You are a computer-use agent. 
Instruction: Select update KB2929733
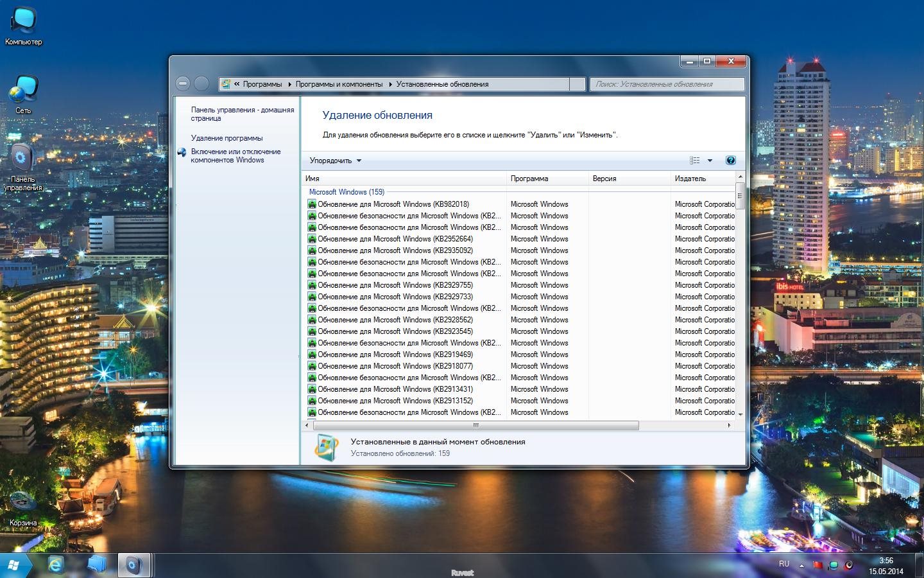click(395, 297)
